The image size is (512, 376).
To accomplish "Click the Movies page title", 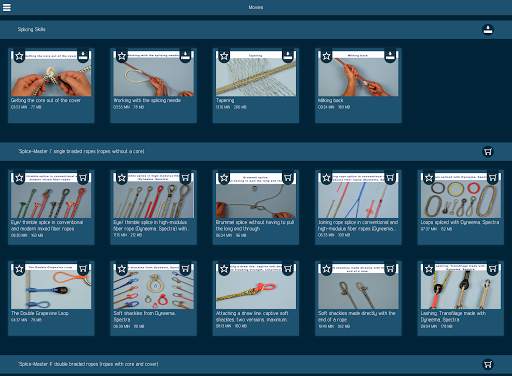I will (x=256, y=7).
